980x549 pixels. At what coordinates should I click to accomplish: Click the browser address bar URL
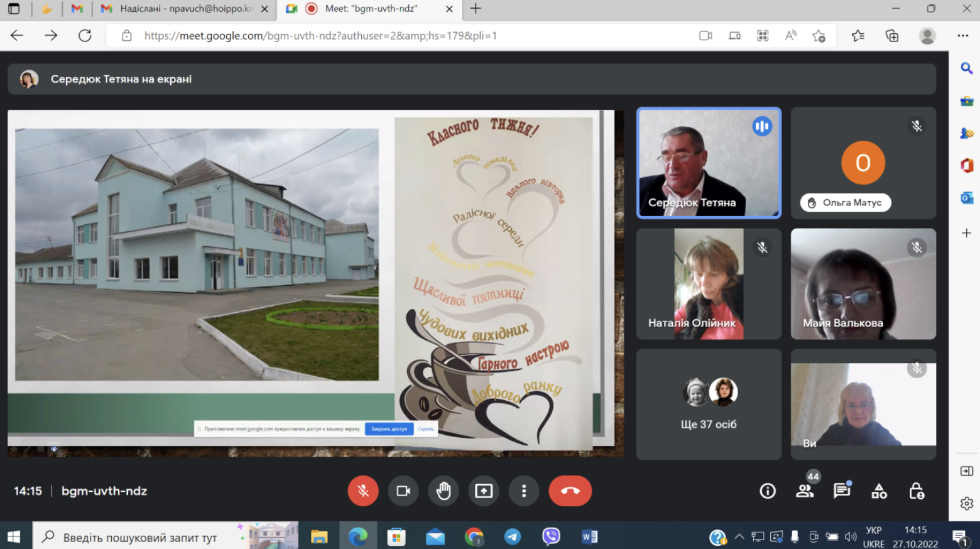pyautogui.click(x=320, y=36)
